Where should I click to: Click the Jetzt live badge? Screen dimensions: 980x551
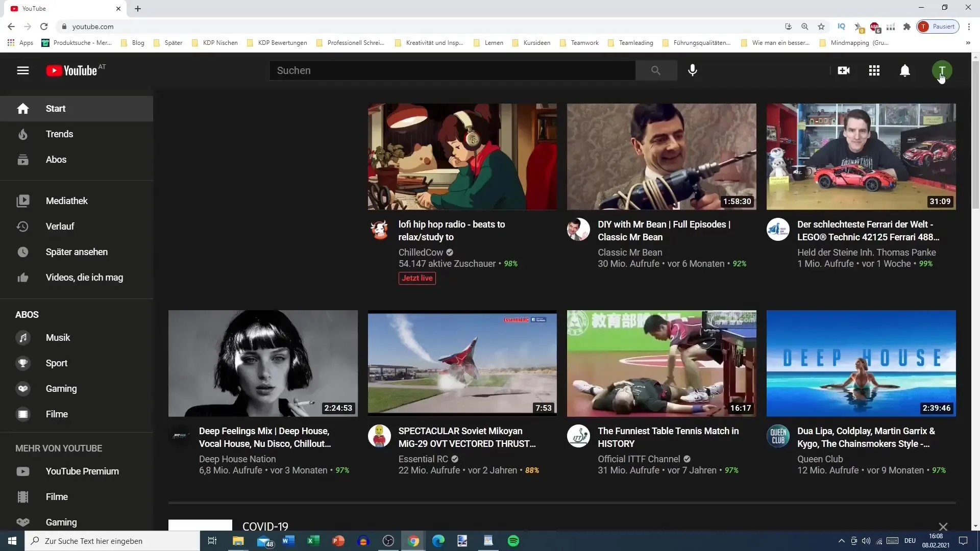pos(417,278)
